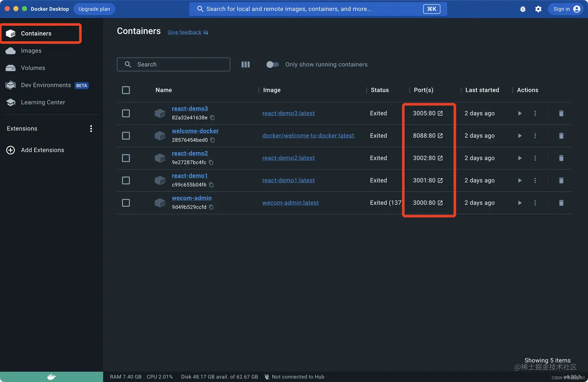Go to Volumes in sidebar

pyautogui.click(x=33, y=68)
